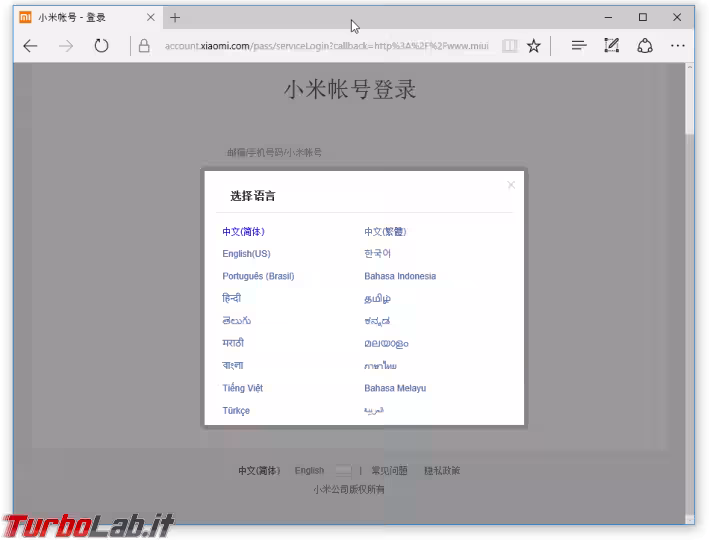Open a new tab with plus icon
This screenshot has height=540, width=710.
pos(175,18)
